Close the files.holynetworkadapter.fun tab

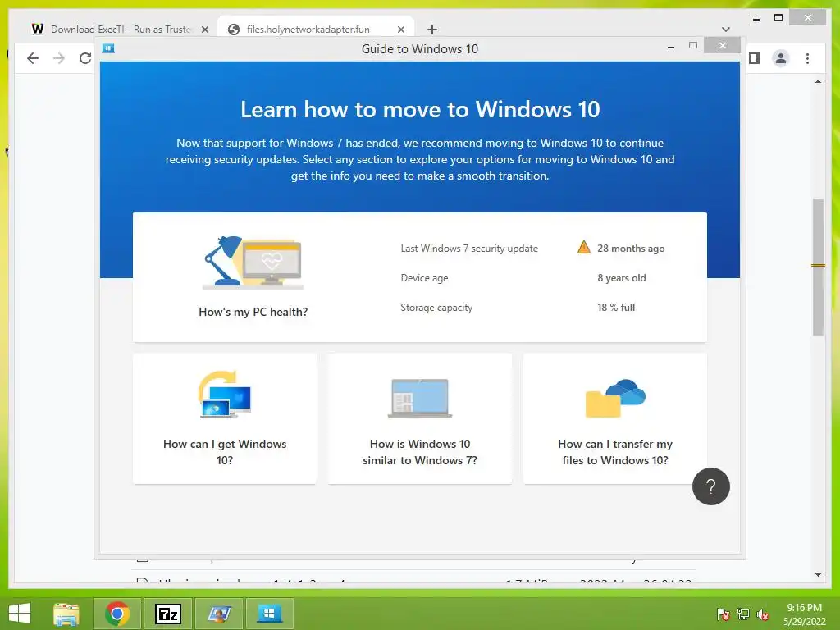coord(400,30)
